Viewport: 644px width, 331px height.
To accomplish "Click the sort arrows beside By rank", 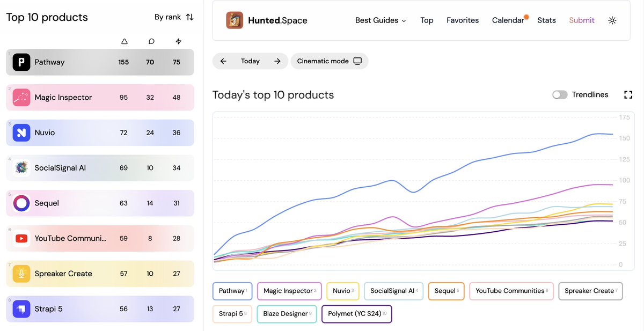I will click(x=189, y=17).
